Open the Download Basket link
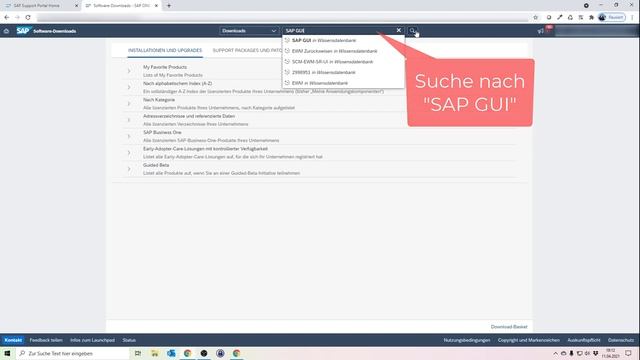 (x=509, y=327)
